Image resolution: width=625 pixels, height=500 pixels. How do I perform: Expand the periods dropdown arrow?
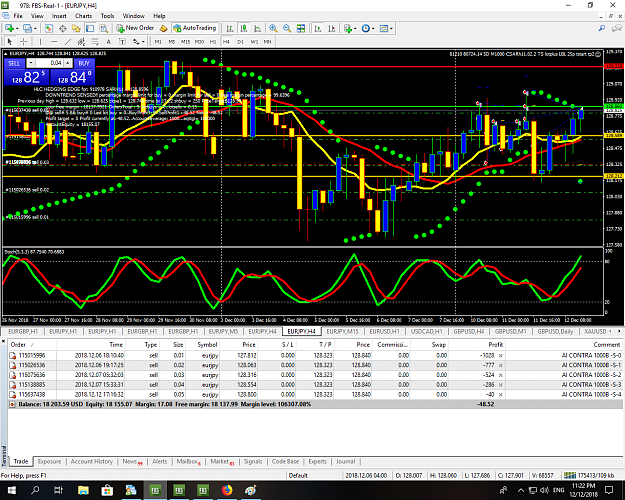pos(373,28)
